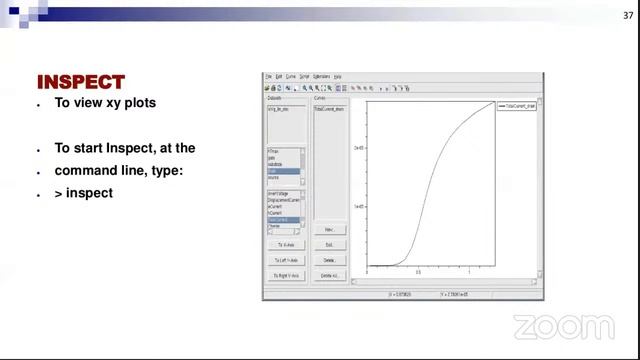Click the open-file folder toolbar icon
The image size is (640, 360).
(x=267, y=88)
